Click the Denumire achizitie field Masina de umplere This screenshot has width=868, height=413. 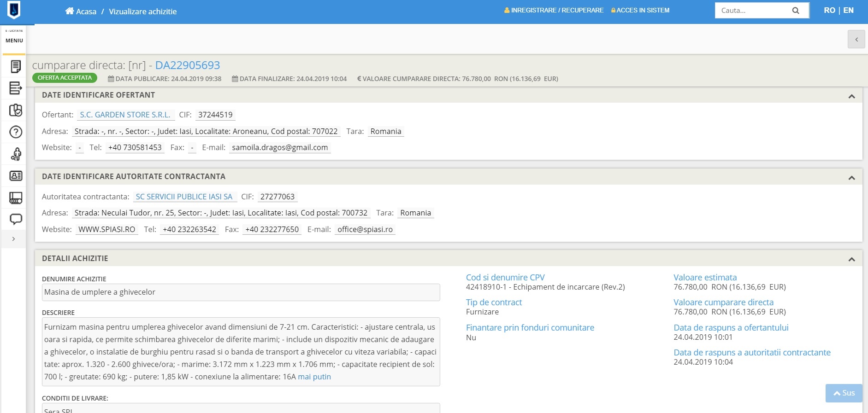coord(241,292)
